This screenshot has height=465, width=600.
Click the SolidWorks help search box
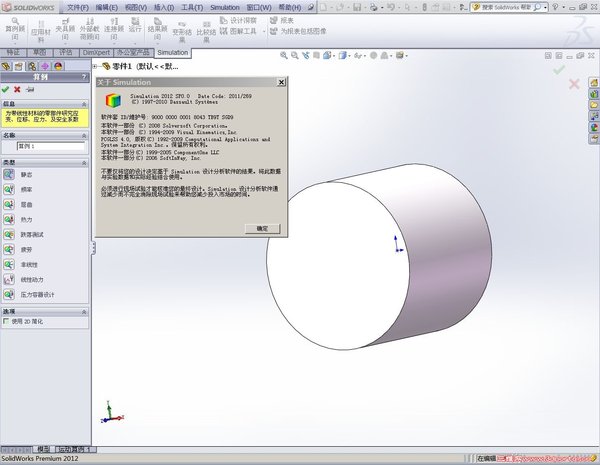pos(509,7)
